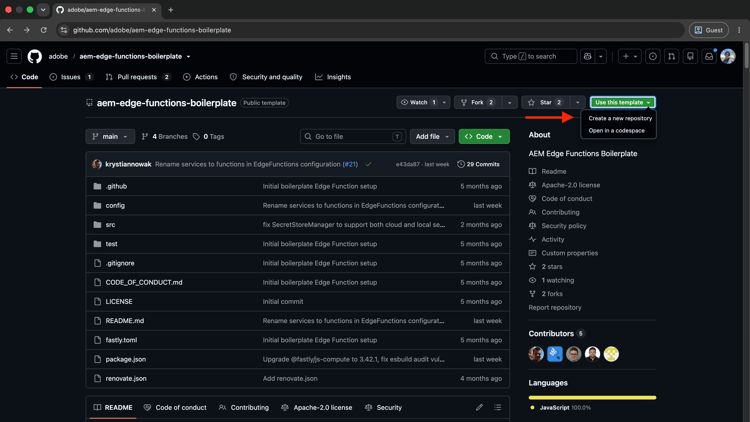Open the Actions tab
This screenshot has width=750, height=422.
point(200,77)
